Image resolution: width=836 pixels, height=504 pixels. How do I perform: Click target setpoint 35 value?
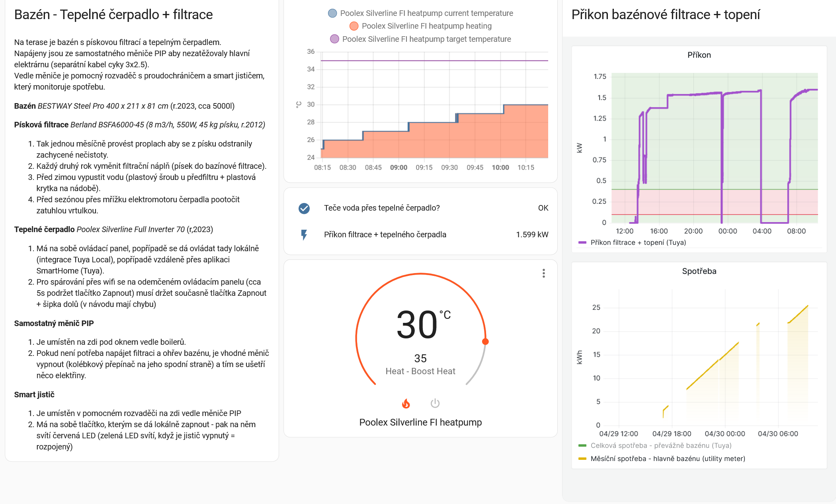click(x=420, y=358)
